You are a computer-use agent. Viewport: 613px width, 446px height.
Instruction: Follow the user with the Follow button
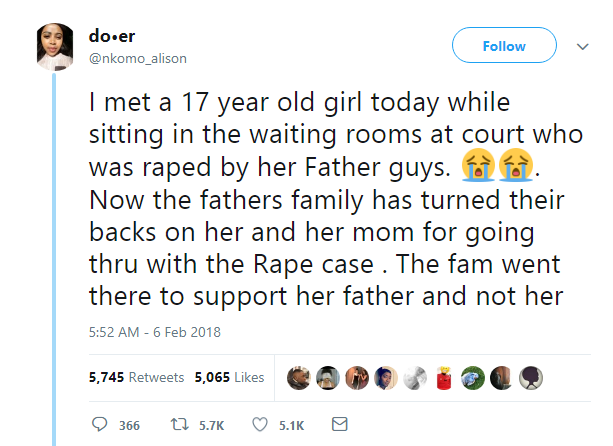[503, 46]
